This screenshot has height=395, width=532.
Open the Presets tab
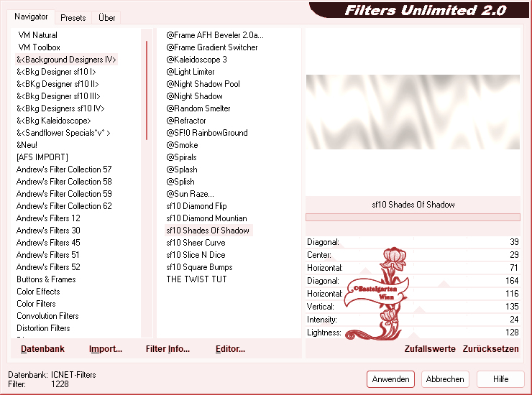[x=73, y=18]
